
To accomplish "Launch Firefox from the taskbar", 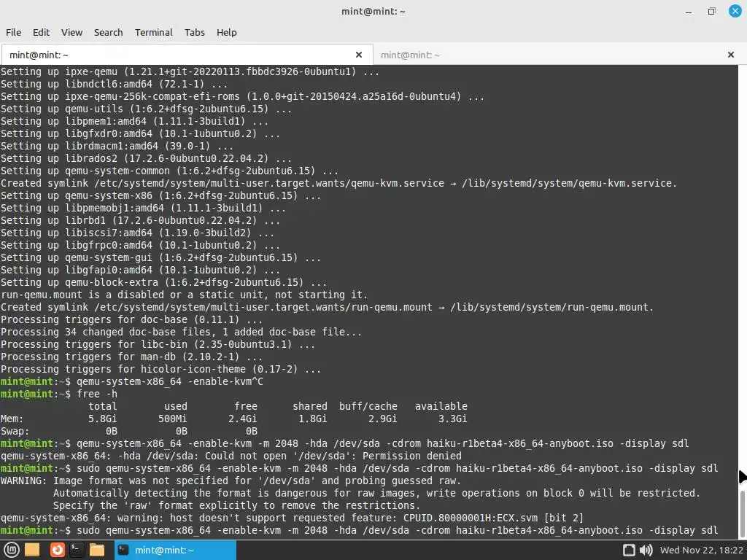I will [x=57, y=550].
